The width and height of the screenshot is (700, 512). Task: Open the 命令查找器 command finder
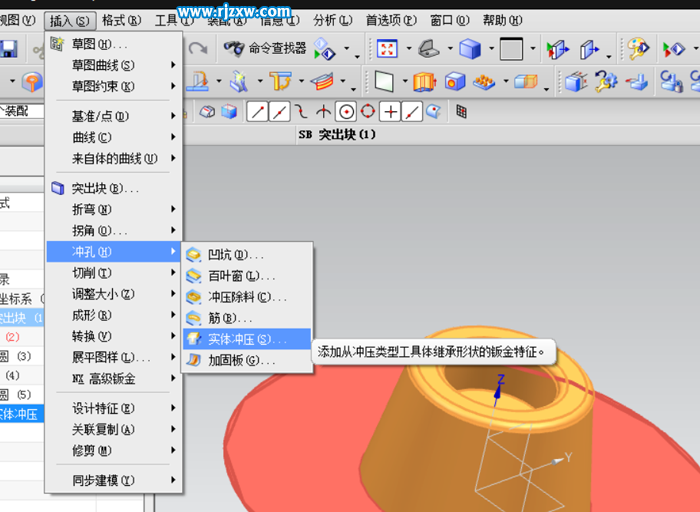tap(264, 48)
